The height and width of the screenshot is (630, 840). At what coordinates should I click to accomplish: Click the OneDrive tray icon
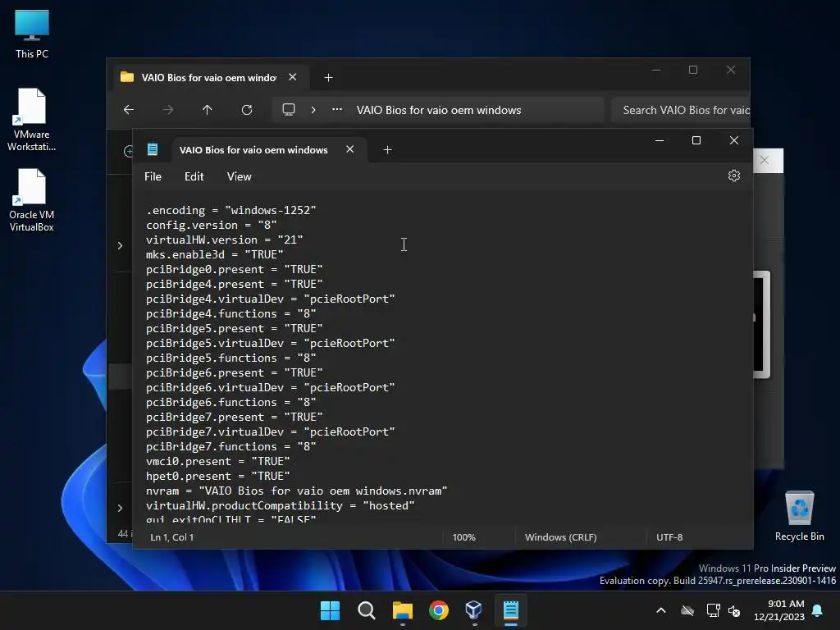pos(687,610)
